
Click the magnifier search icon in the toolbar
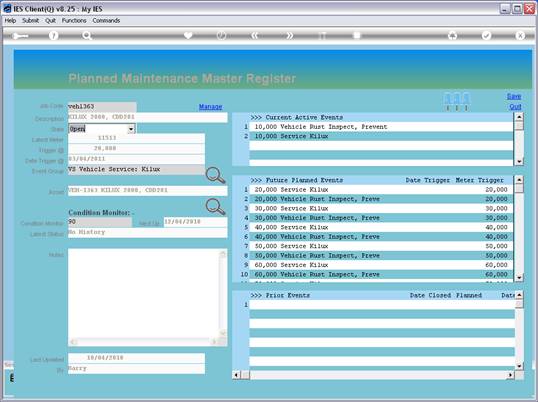click(x=87, y=36)
